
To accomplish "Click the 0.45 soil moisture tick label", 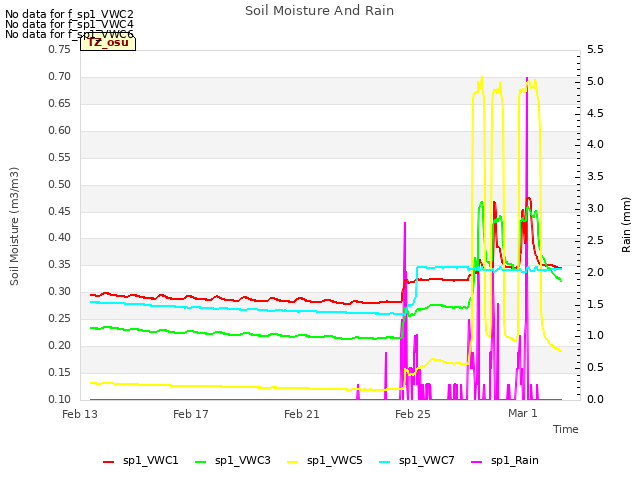I will pos(60,211).
